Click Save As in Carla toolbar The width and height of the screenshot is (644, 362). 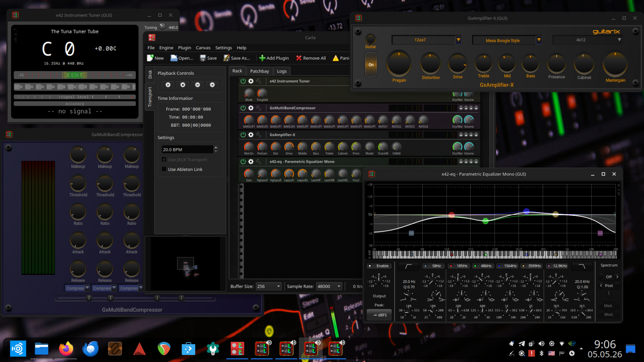[237, 58]
